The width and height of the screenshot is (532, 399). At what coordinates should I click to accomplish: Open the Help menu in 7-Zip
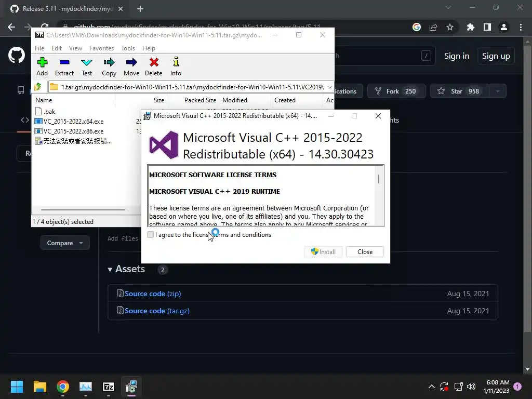point(149,48)
